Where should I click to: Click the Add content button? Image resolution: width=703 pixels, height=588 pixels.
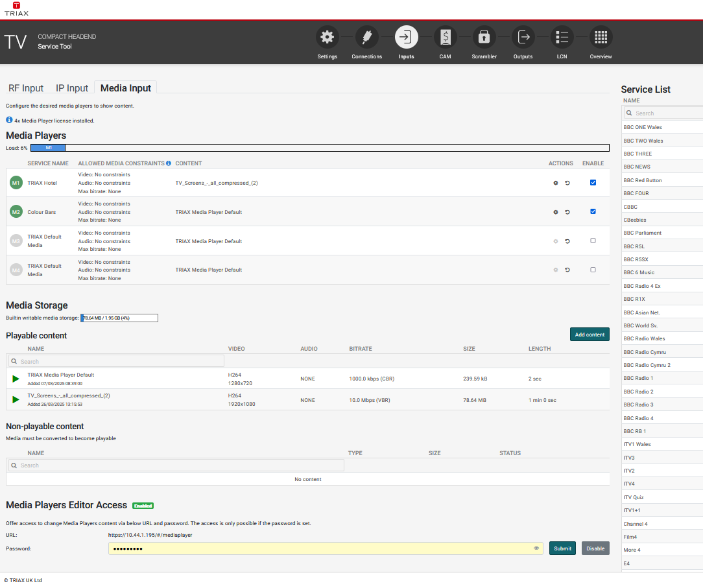(590, 335)
